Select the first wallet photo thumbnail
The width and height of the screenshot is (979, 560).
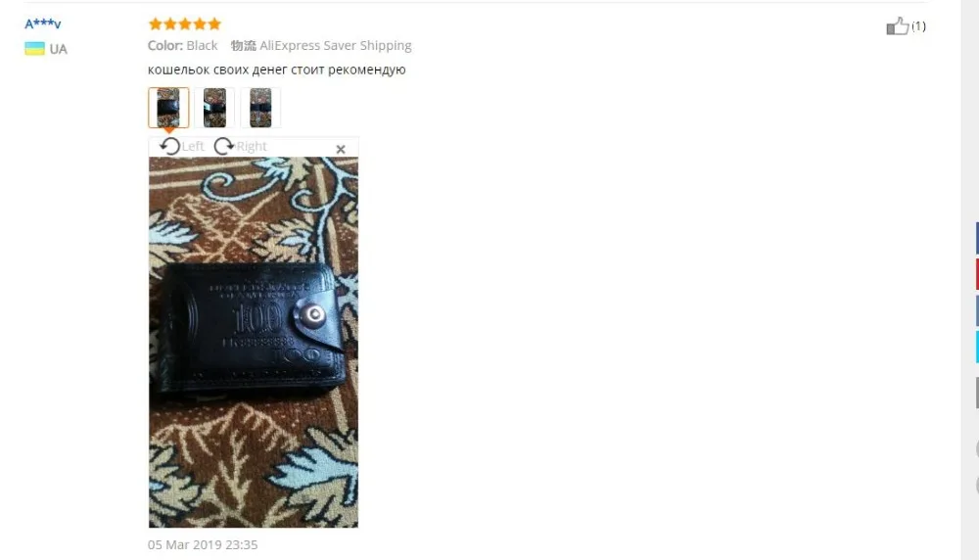pos(168,108)
